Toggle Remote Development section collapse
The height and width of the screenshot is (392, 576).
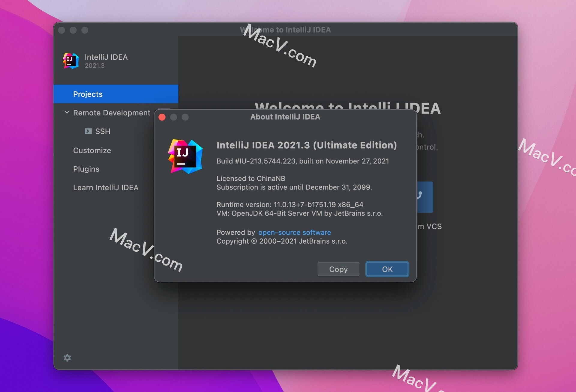click(68, 113)
